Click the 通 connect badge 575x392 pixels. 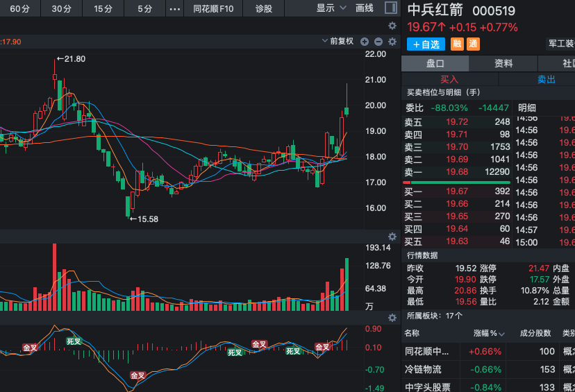tap(473, 44)
